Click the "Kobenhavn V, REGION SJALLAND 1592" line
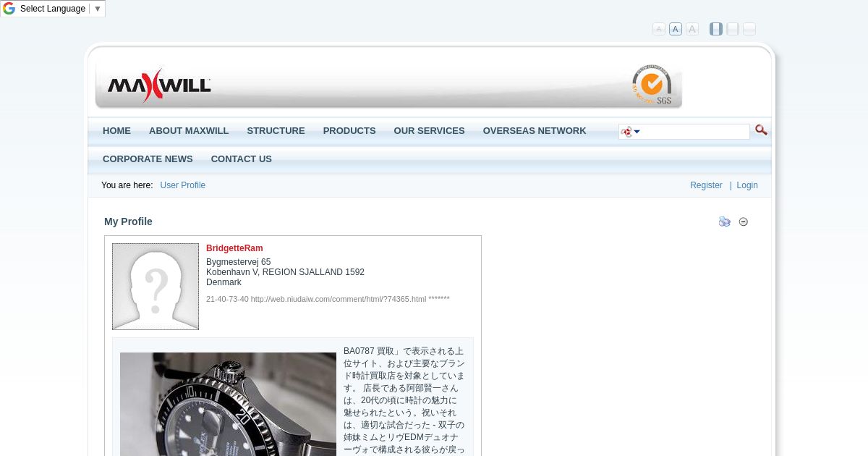The image size is (868, 456). coord(285,272)
